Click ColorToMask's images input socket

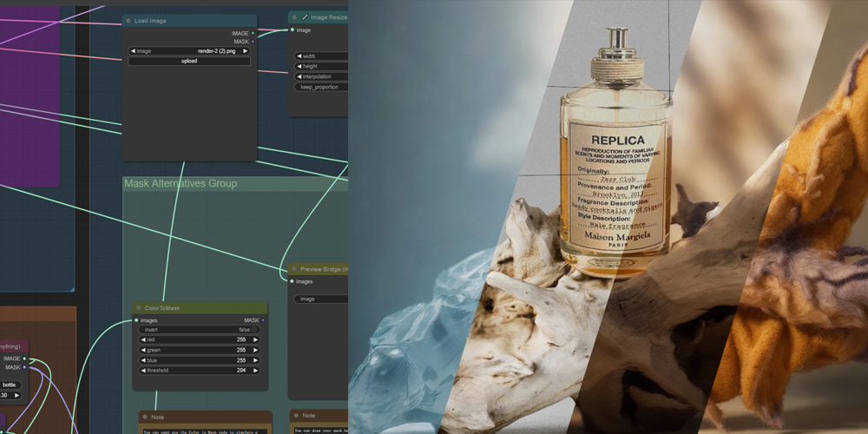[x=136, y=320]
